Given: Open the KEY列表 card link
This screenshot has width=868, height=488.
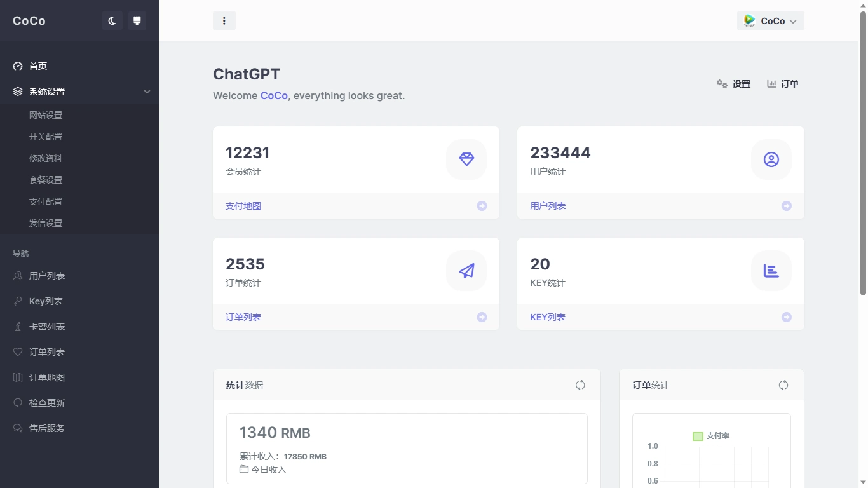Looking at the screenshot, I should pyautogui.click(x=548, y=317).
